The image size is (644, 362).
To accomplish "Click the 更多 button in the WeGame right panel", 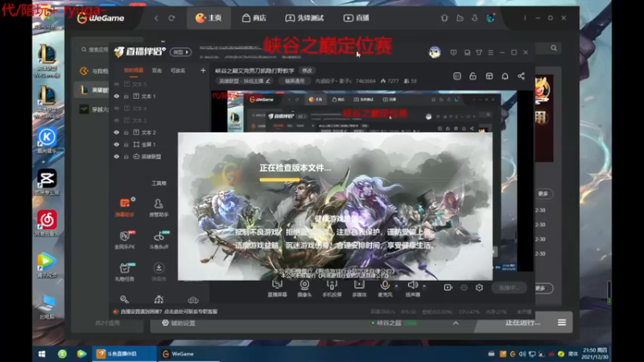I will [543, 193].
